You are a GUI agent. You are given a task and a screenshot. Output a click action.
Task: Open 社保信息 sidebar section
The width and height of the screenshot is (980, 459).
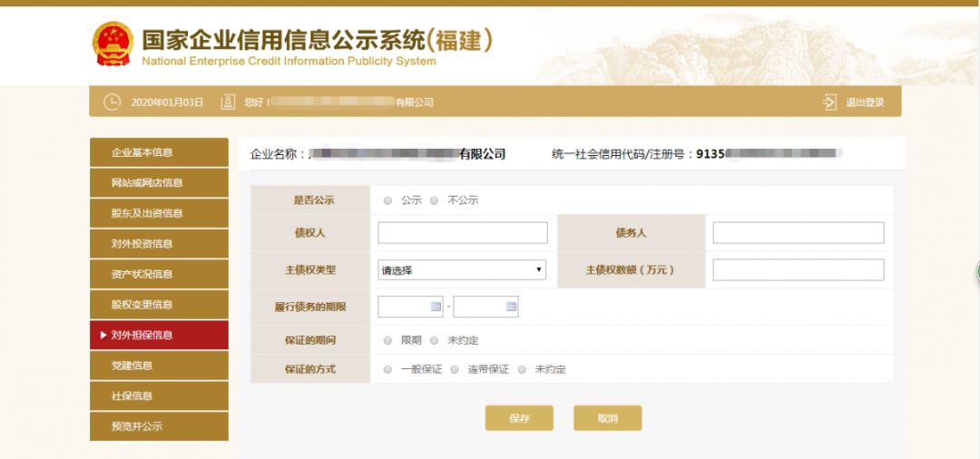click(159, 396)
